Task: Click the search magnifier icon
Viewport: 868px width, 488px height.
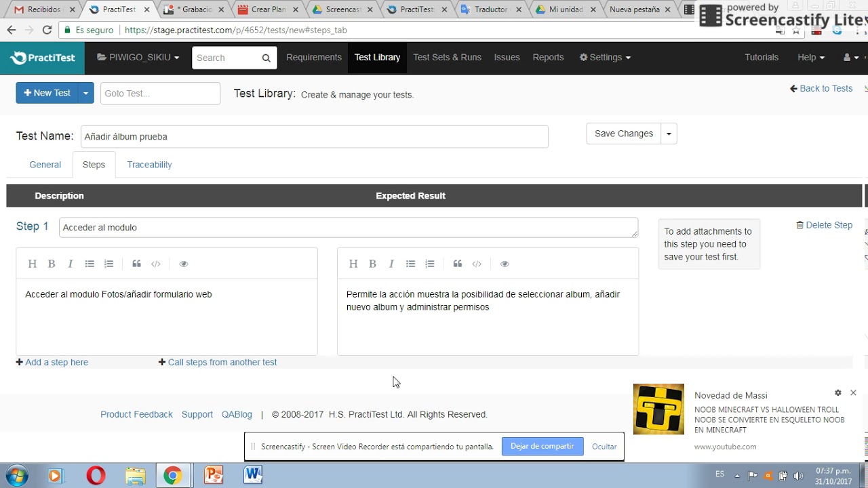Action: [267, 58]
